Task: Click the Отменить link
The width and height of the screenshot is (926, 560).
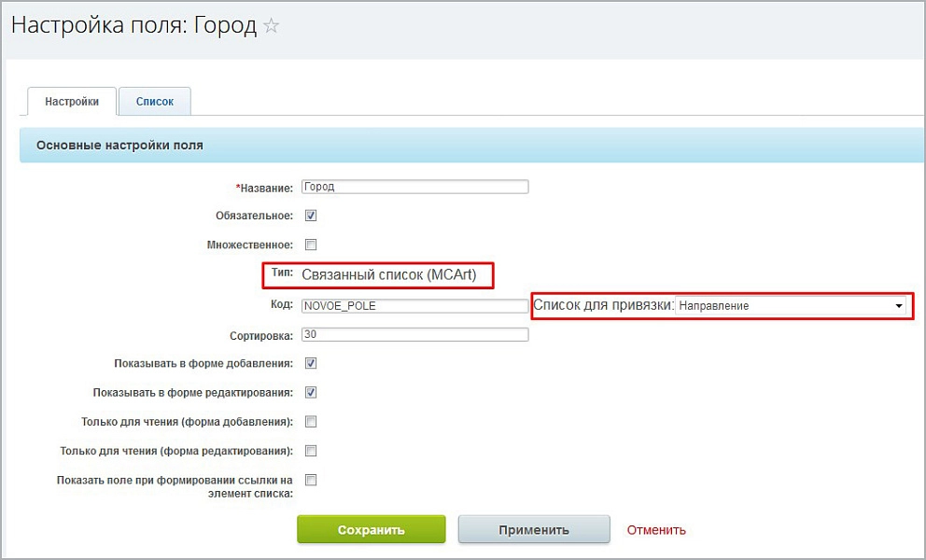Action: [656, 530]
